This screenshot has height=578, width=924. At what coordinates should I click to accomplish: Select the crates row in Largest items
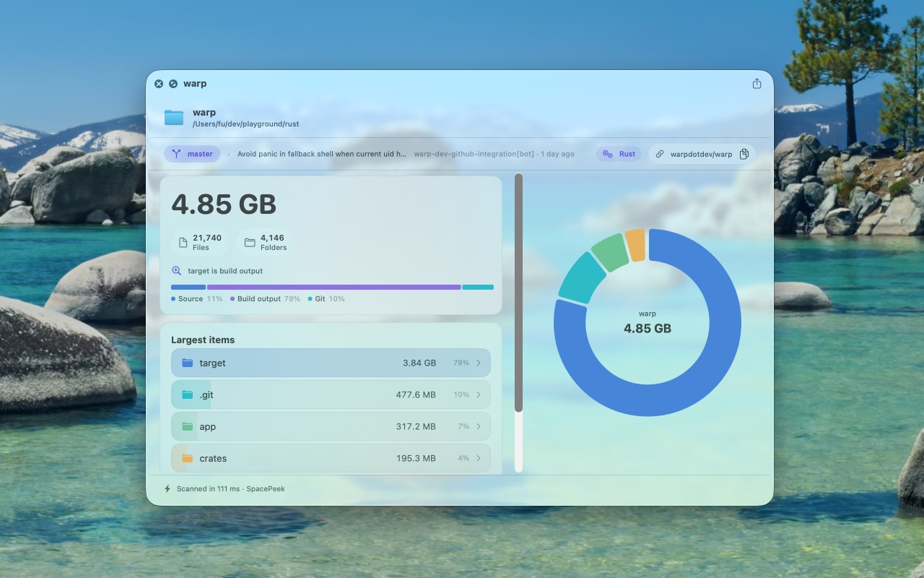(x=331, y=458)
